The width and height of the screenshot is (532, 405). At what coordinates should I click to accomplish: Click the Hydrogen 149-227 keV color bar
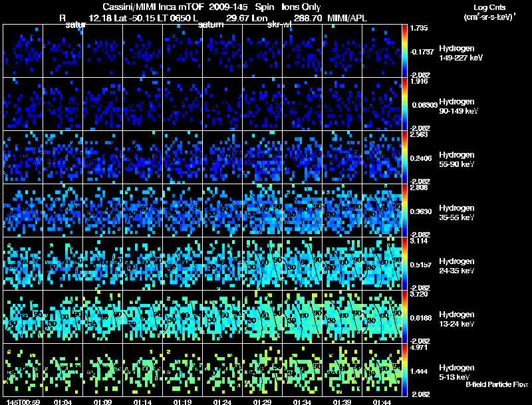point(406,51)
